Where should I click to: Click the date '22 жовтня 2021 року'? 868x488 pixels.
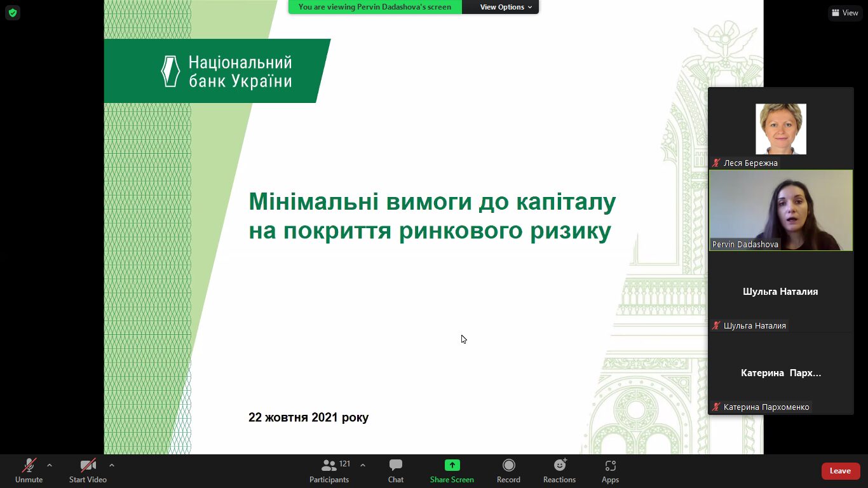coord(308,417)
